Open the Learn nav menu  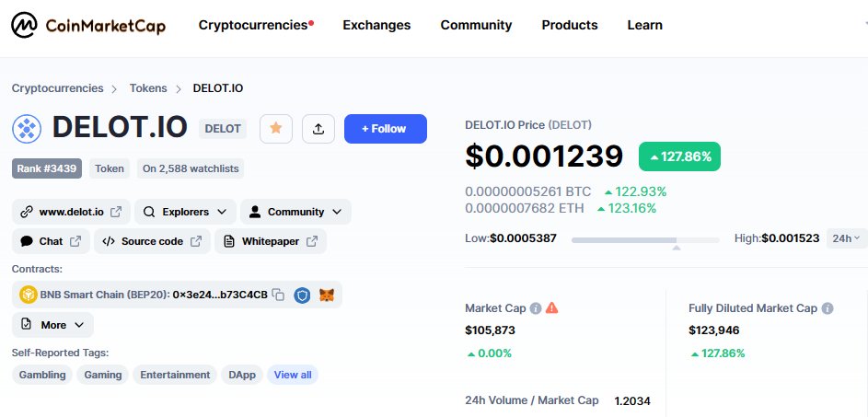(x=645, y=25)
